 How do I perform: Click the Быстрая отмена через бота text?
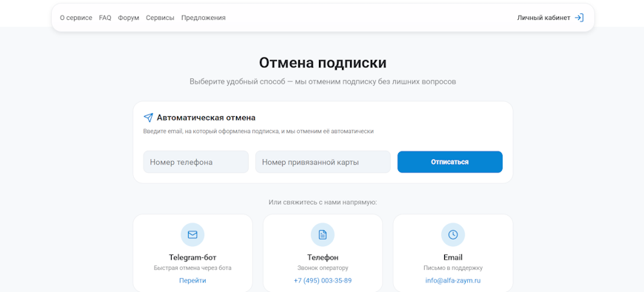pos(192,268)
